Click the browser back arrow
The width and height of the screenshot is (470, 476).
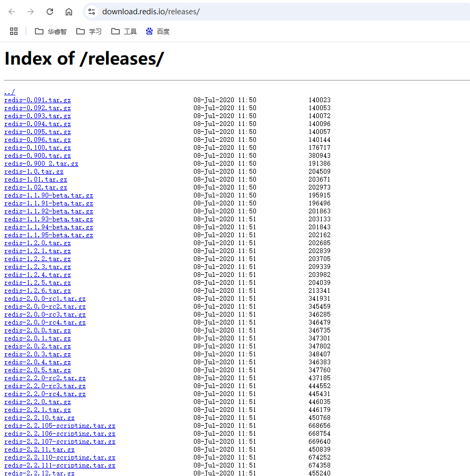click(12, 12)
